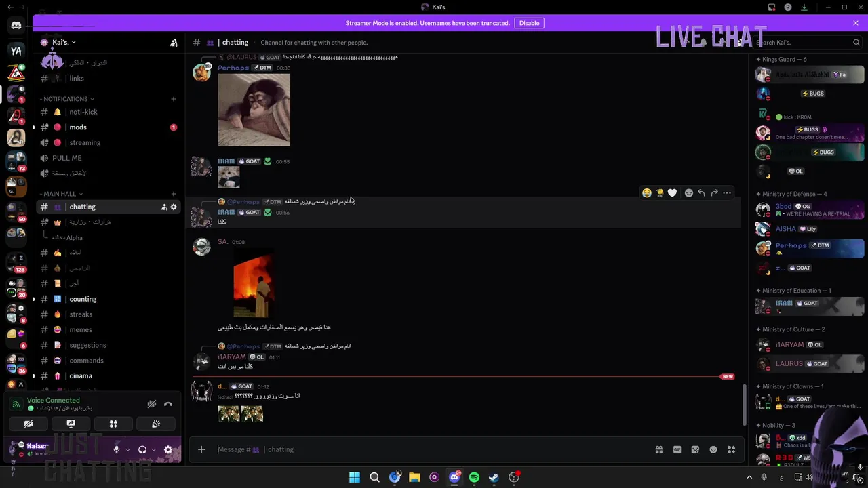Share your screen from the voice panel
Viewport: 868px width, 488px height.
[x=71, y=424]
